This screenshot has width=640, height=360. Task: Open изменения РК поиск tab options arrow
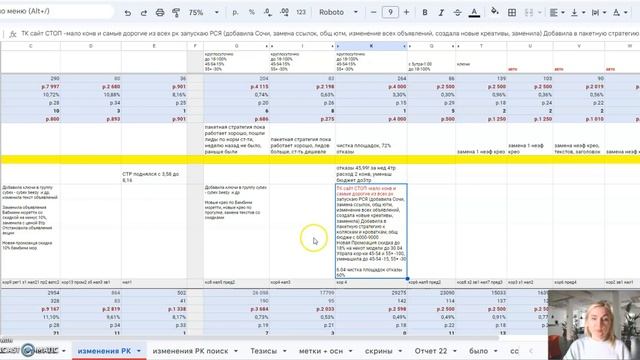pos(236,351)
